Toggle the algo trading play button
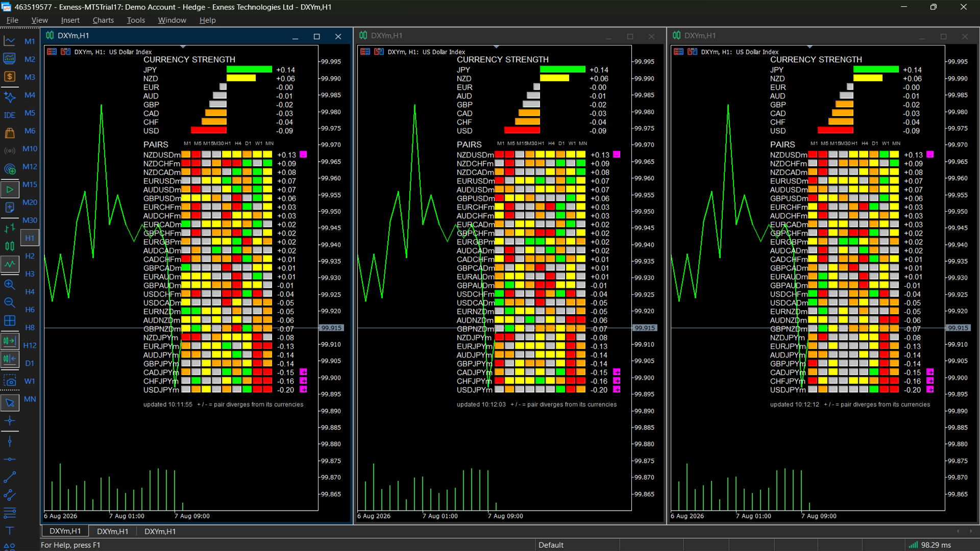 coord(10,189)
